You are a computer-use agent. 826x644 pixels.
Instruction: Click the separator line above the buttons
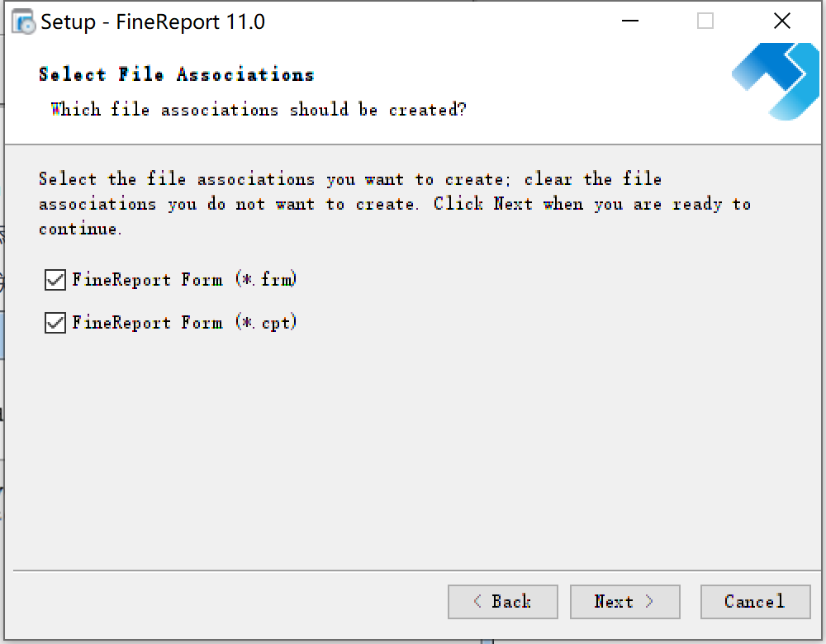pos(413,571)
